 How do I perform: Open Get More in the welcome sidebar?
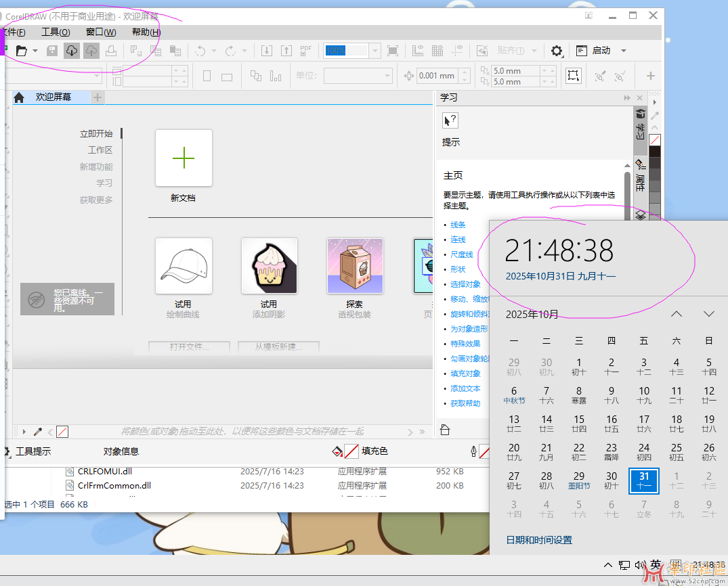pyautogui.click(x=96, y=200)
